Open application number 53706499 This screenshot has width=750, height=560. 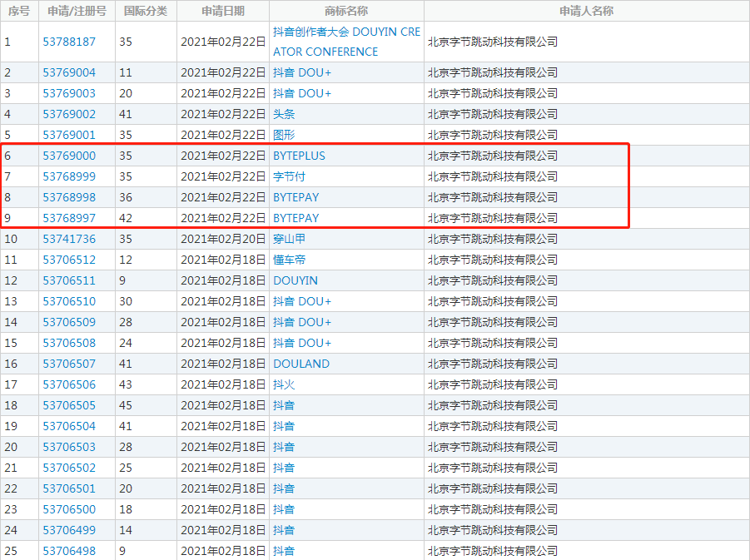(x=69, y=530)
